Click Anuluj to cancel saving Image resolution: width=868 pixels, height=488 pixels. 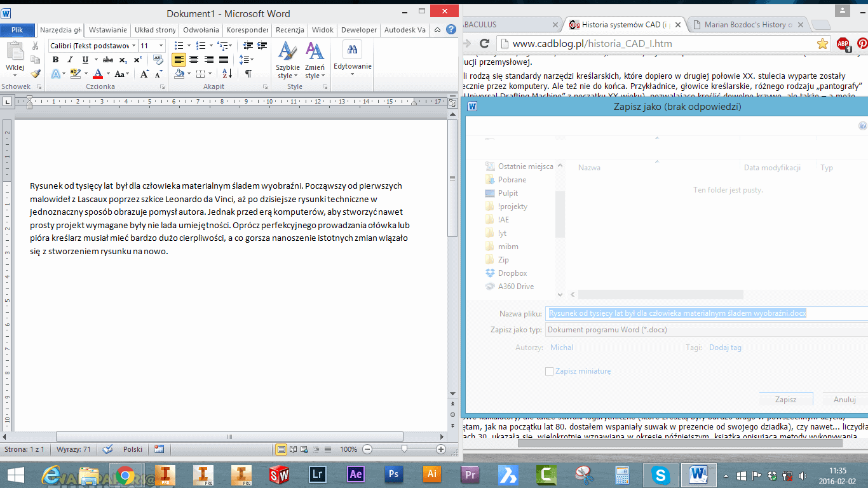(x=845, y=400)
